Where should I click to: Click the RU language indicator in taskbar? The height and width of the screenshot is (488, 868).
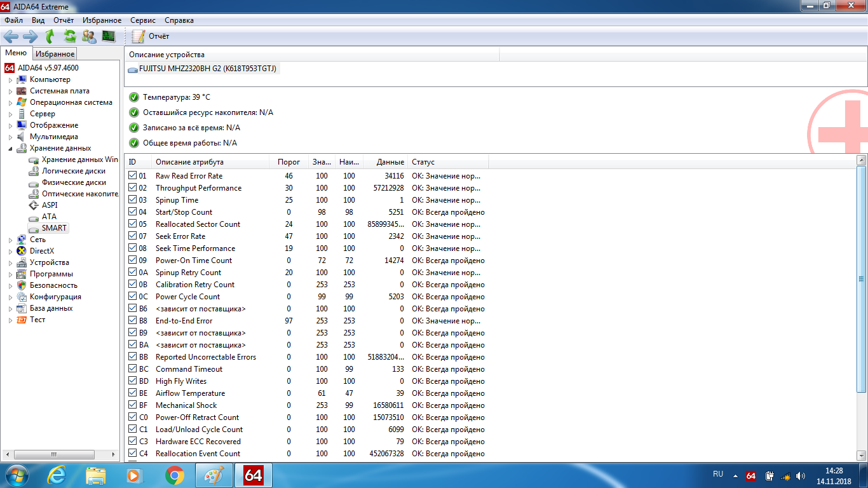coord(718,474)
